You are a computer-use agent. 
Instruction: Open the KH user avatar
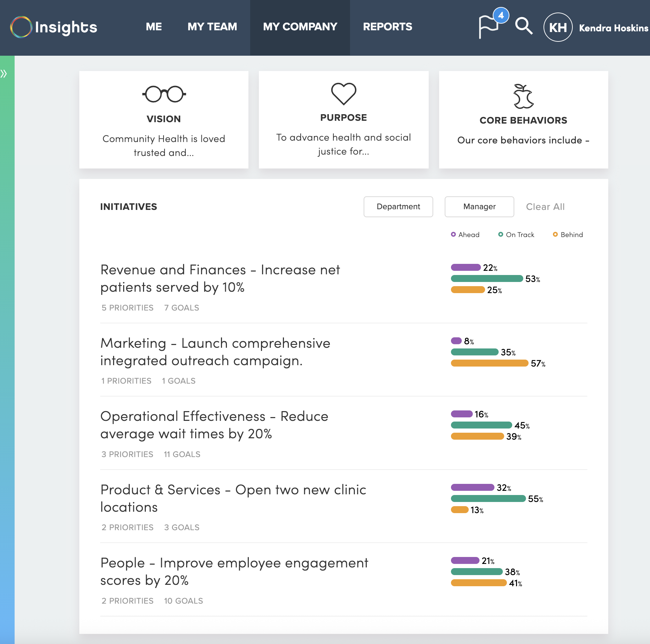tap(558, 27)
